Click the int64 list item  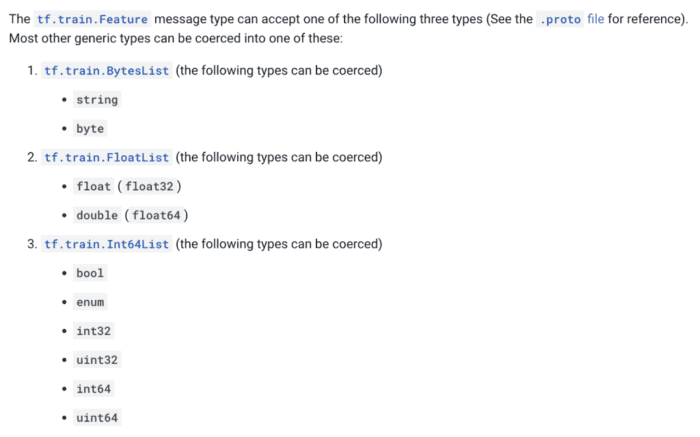click(94, 389)
